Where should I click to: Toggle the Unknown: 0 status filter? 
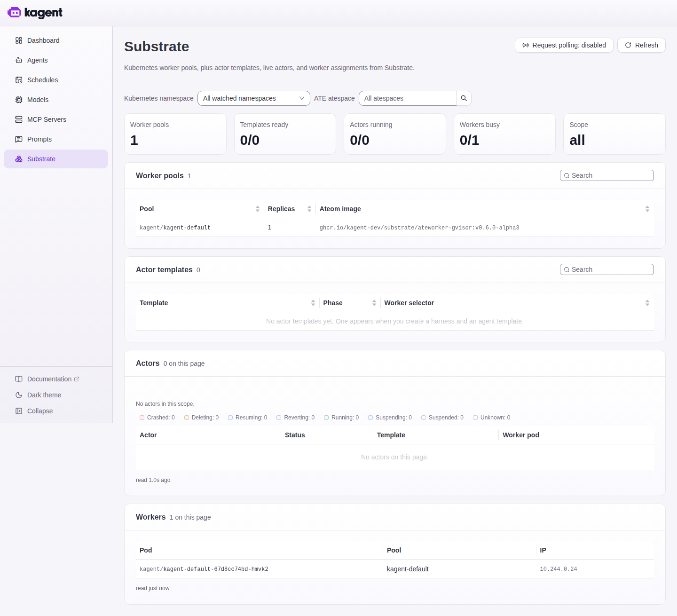coord(492,418)
